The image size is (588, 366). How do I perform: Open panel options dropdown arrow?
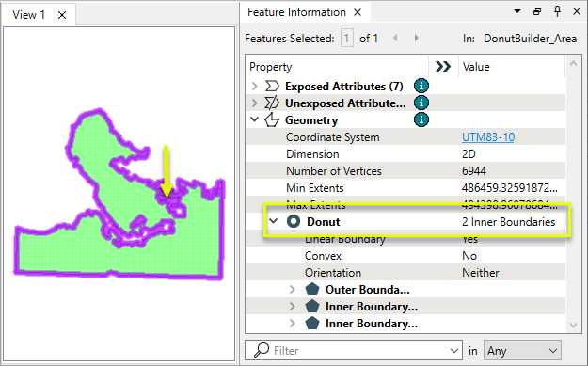(517, 11)
